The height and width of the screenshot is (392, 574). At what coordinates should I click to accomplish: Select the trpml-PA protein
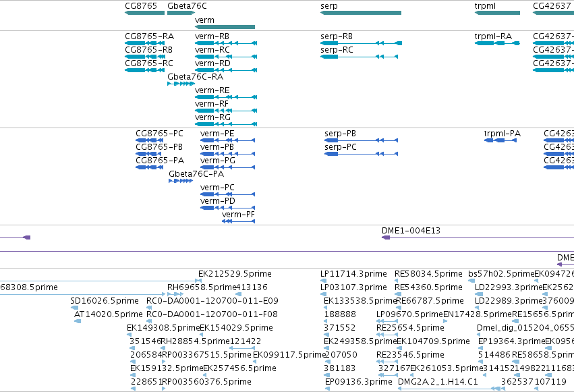[x=500, y=140]
